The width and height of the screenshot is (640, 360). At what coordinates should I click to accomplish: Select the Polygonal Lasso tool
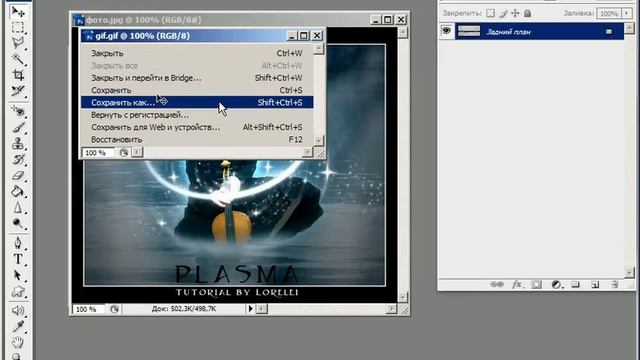click(18, 43)
